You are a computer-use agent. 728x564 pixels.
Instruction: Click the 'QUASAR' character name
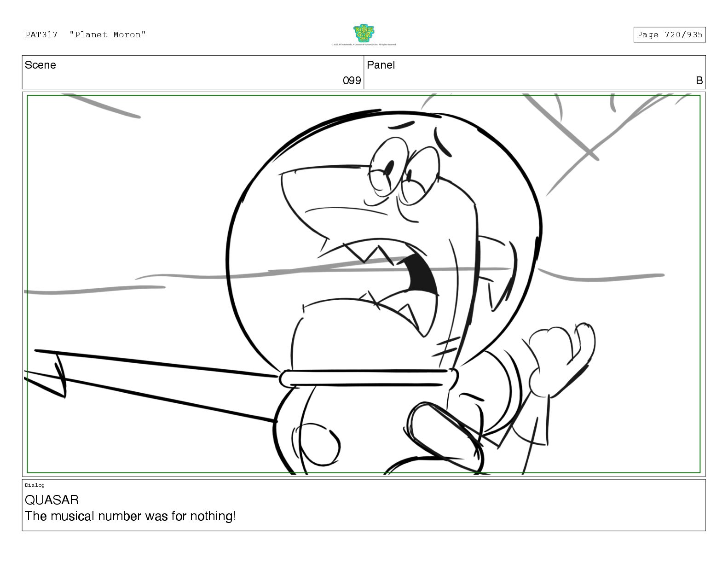coord(52,500)
